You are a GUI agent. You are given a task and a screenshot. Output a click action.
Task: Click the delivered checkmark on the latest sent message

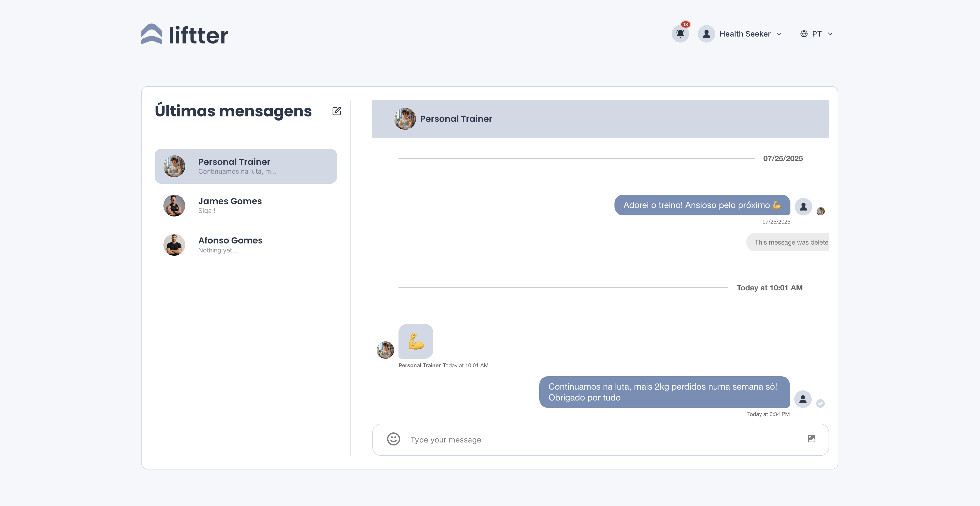(820, 403)
